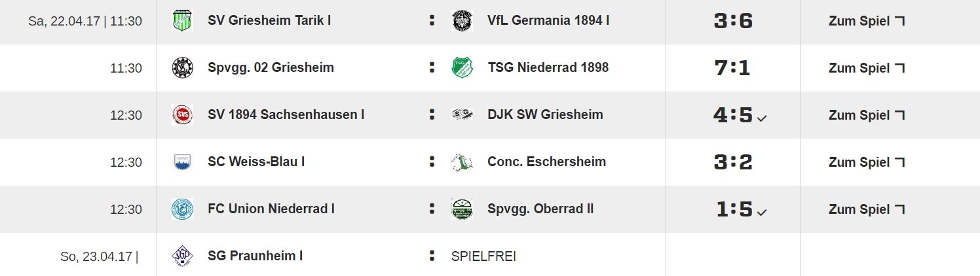Open Zum Spiel for SV Griesheim Tarik match
This screenshot has width=980, height=276.
867,21
